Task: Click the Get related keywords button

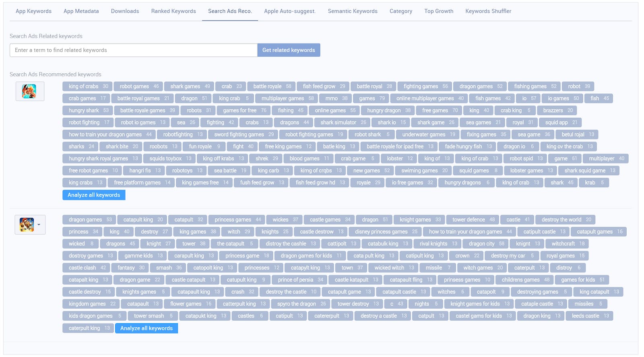Action: click(289, 50)
